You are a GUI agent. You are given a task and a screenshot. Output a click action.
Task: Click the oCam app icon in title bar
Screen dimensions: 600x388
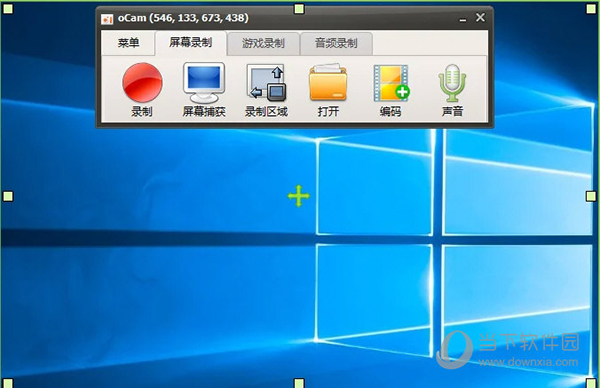[107, 19]
